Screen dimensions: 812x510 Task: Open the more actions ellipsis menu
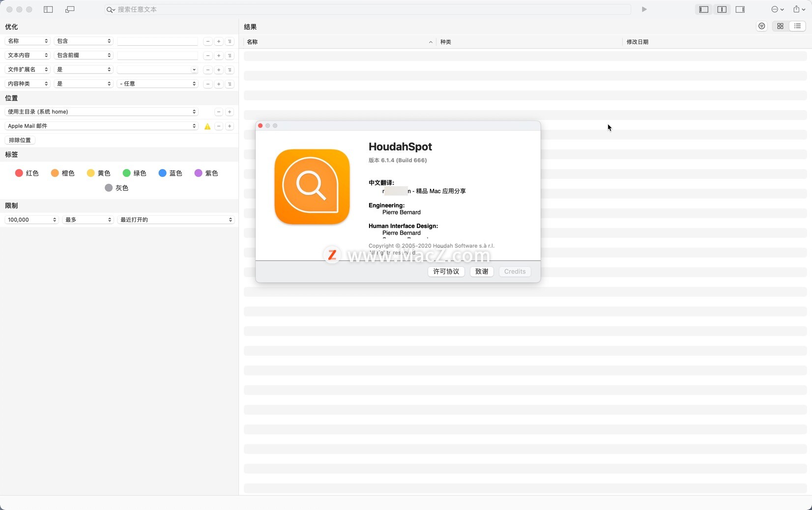[777, 9]
